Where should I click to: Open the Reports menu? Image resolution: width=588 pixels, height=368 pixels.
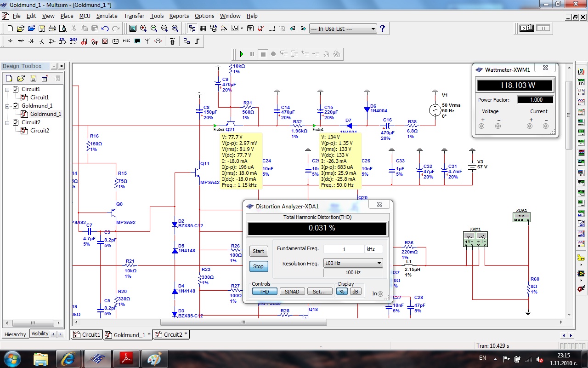pos(179,16)
